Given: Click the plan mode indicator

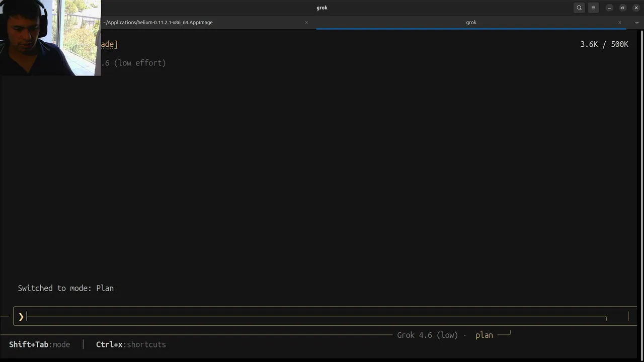Looking at the screenshot, I should 484,335.
